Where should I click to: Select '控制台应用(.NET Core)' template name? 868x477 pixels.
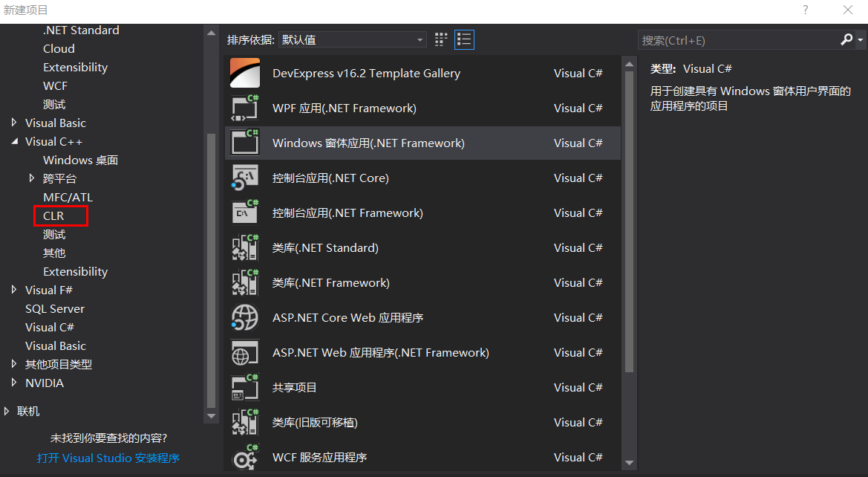pyautogui.click(x=330, y=178)
